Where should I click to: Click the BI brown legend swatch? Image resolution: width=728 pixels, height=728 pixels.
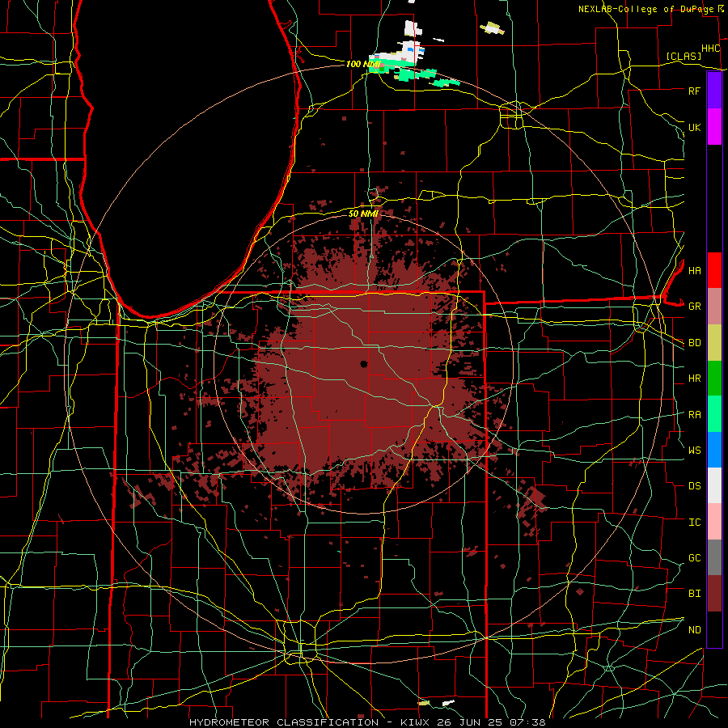(x=714, y=594)
